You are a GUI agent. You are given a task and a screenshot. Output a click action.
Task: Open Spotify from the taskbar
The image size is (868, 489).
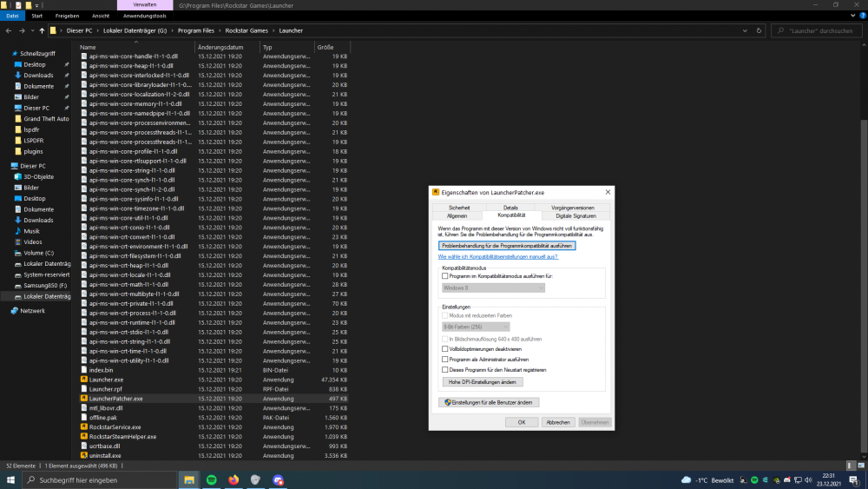coord(212,480)
